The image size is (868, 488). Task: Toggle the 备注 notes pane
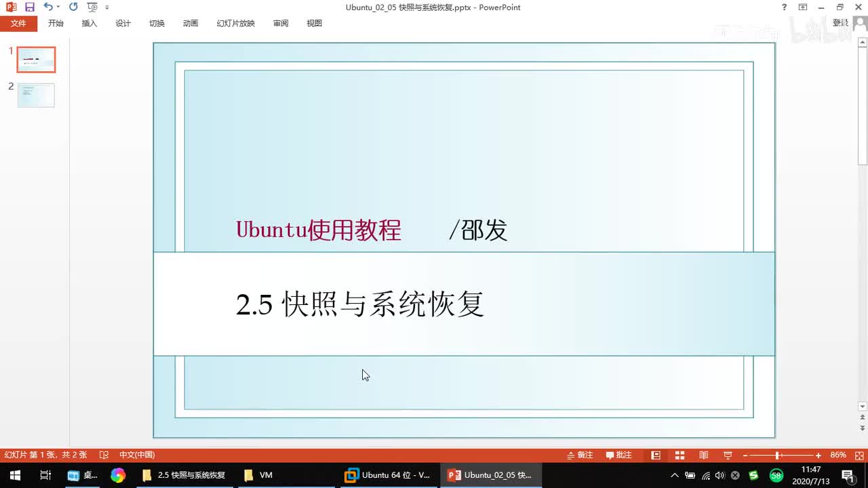580,455
